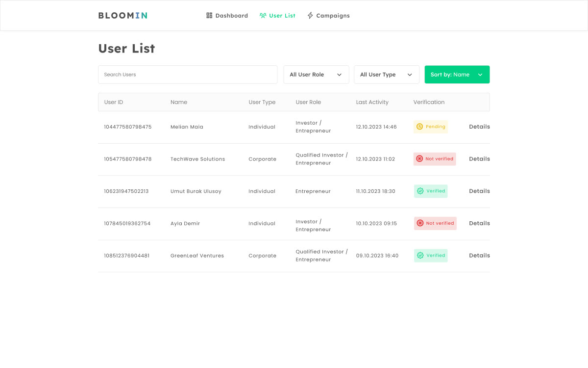Select user ID 107845019362754

(x=127, y=223)
